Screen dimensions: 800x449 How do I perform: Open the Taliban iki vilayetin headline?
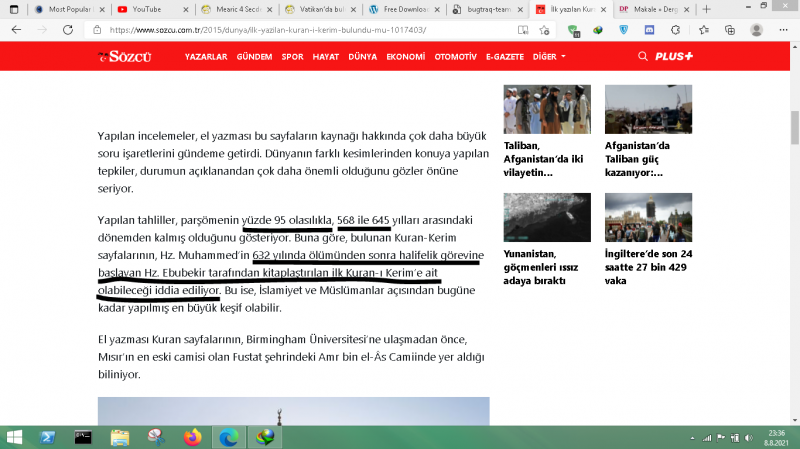[543, 159]
